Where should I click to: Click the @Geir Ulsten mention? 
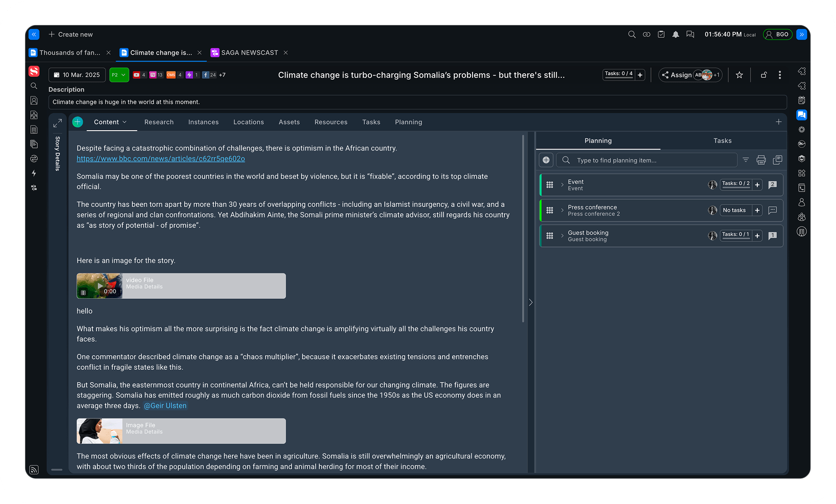pos(165,406)
